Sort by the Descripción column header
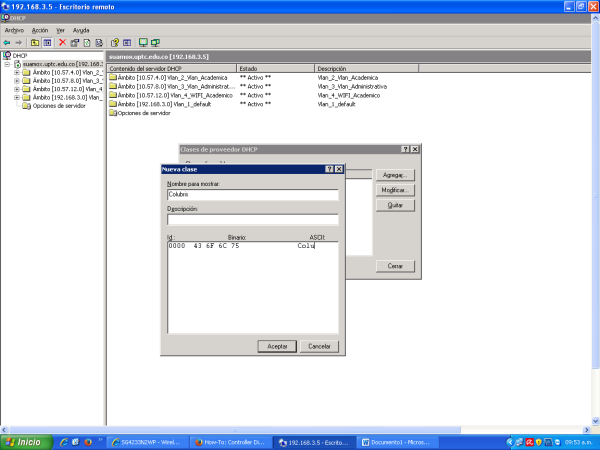The height and width of the screenshot is (450, 600). pos(367,68)
